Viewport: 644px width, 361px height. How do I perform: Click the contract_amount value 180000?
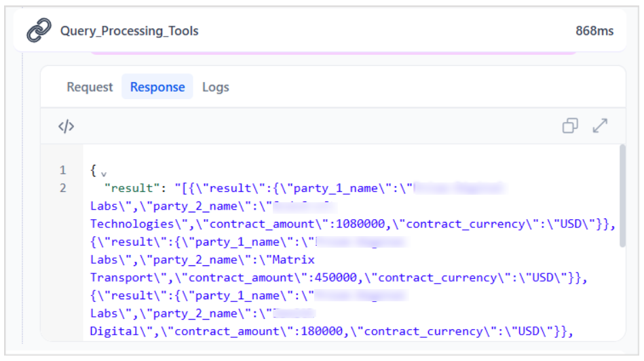[322, 331]
